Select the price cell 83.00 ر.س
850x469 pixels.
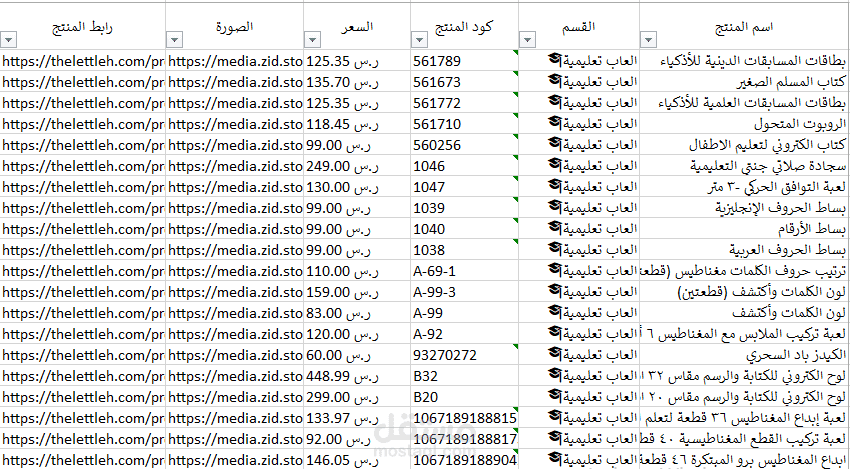click(x=357, y=313)
